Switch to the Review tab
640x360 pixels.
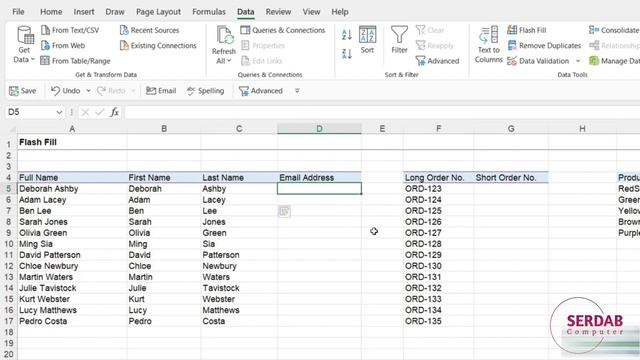pyautogui.click(x=278, y=12)
